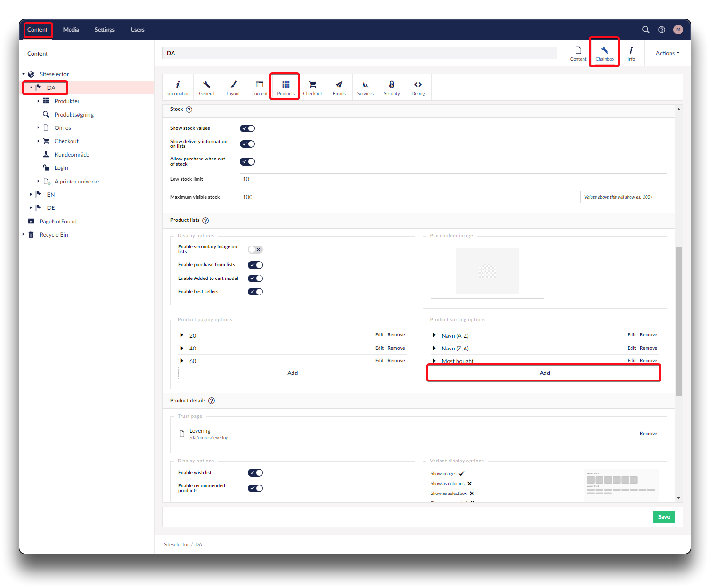Toggle Enable purchase from lists
Image resolution: width=710 pixels, height=588 pixels.
tap(255, 265)
